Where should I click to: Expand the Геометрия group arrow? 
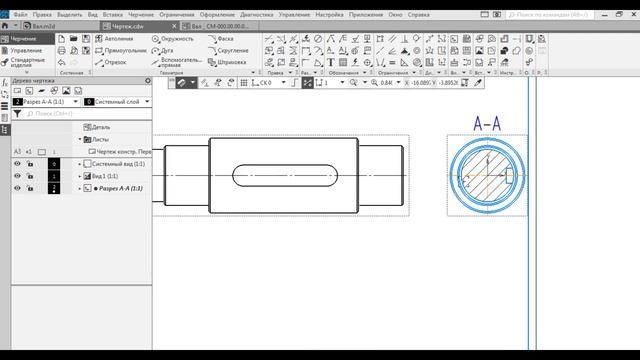(253, 73)
